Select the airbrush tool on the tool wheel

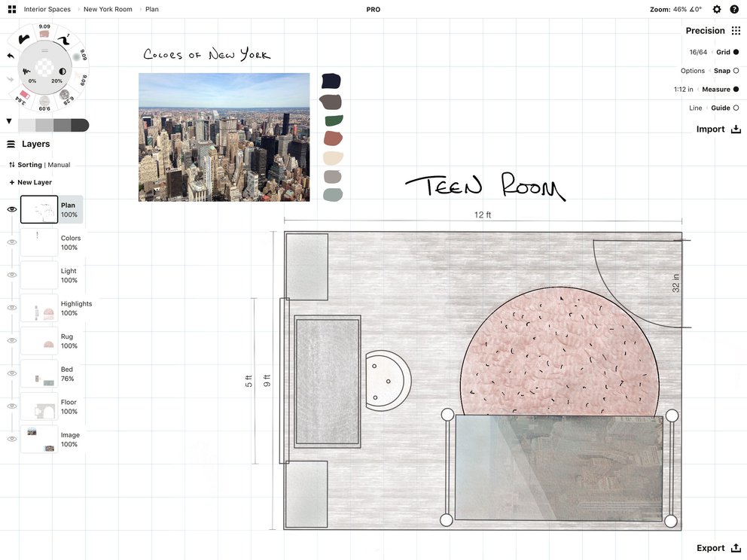tap(77, 56)
